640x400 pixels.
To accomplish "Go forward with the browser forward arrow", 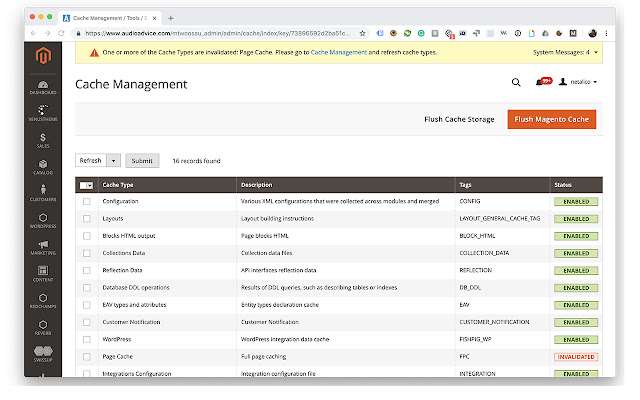I will tap(47, 33).
